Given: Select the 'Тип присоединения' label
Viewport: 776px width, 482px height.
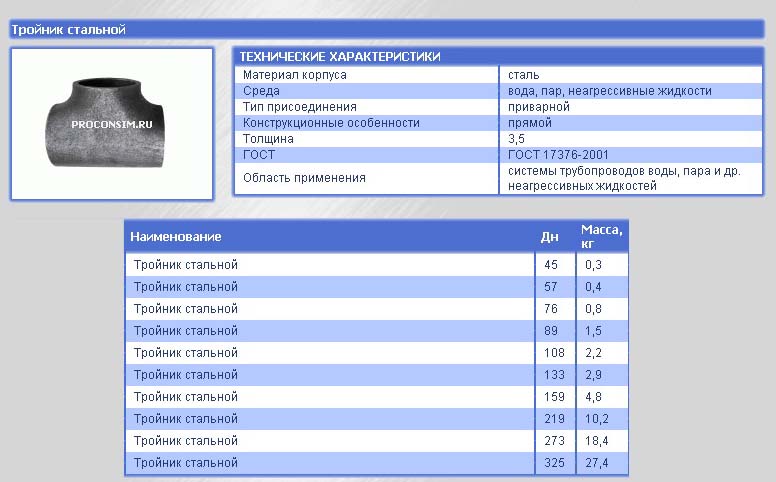Looking at the screenshot, I should click(x=299, y=107).
